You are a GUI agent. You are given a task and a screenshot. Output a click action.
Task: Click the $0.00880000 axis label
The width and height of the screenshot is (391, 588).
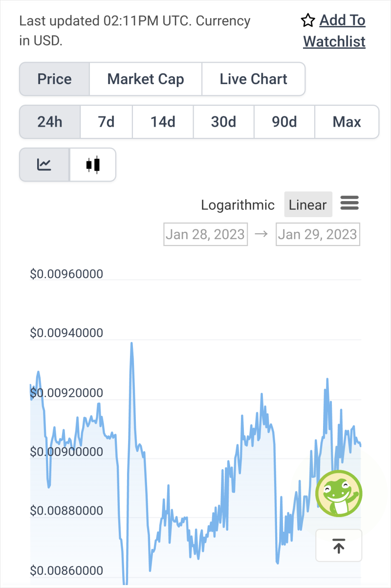point(66,511)
